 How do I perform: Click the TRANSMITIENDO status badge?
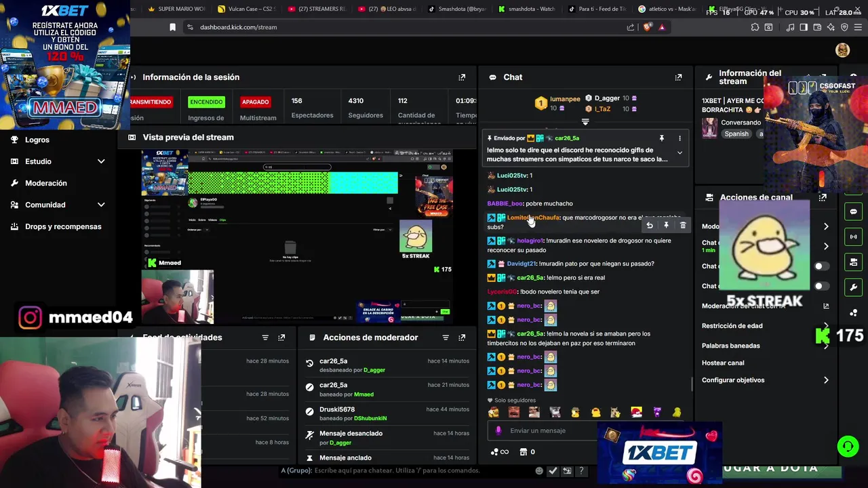click(x=151, y=102)
